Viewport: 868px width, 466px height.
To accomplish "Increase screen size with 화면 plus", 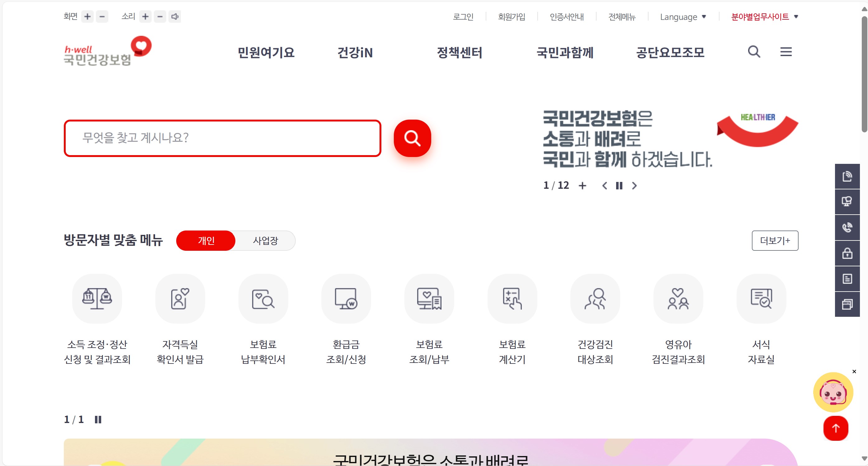I will (x=87, y=16).
